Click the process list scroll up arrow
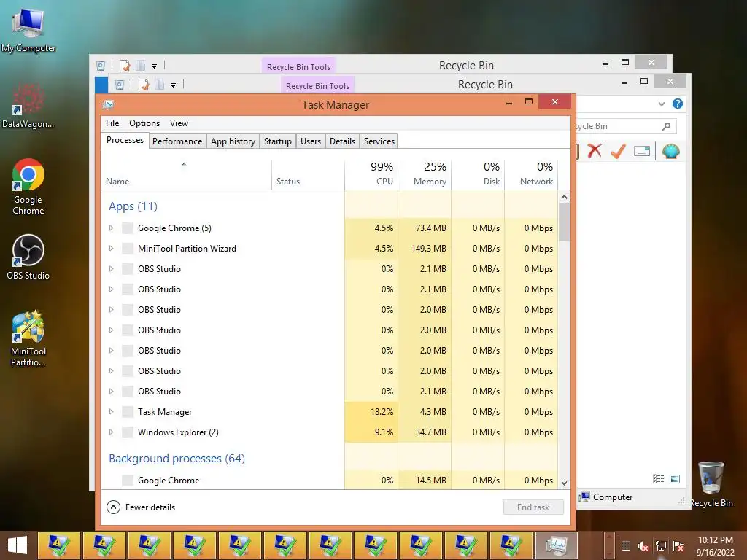Viewport: 747px width, 560px height. pyautogui.click(x=564, y=197)
